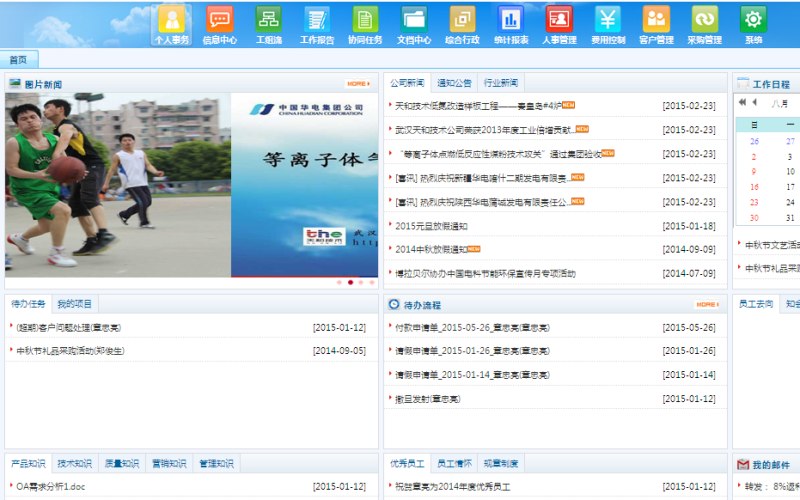Open the 等离子体点燃 news item

pos(500,154)
